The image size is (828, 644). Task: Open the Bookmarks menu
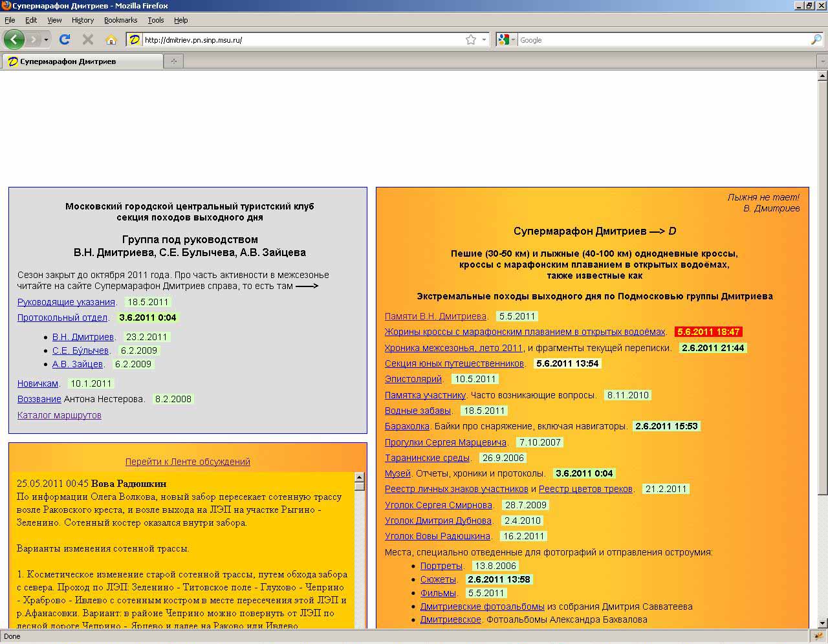coord(120,20)
